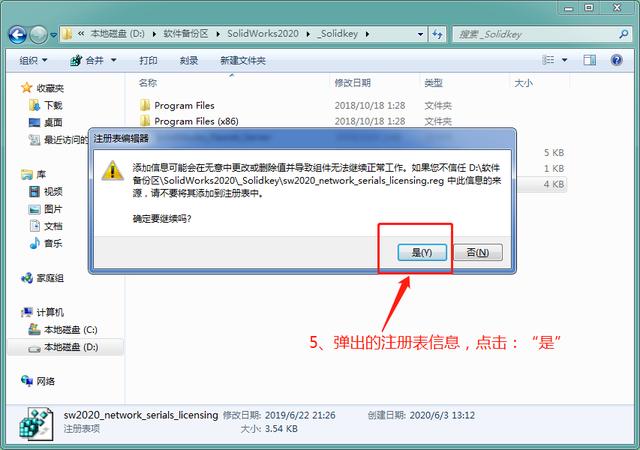Click 刻录 in the toolbar
Image resolution: width=640 pixels, height=450 pixels.
pos(189,60)
